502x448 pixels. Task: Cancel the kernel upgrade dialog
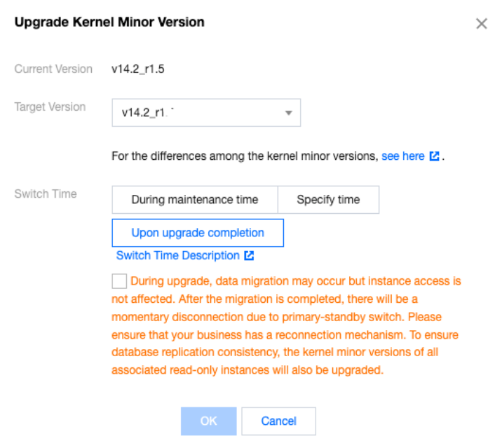tap(278, 421)
